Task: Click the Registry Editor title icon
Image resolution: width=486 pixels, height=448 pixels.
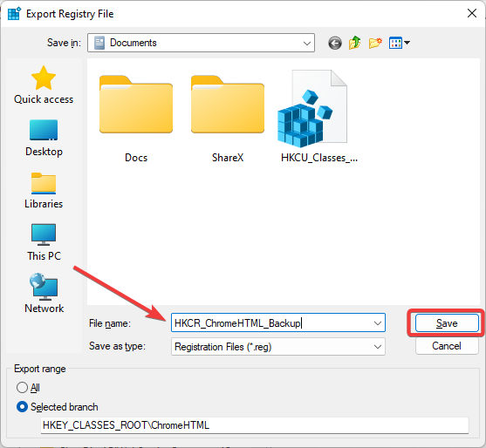Action: [14, 14]
